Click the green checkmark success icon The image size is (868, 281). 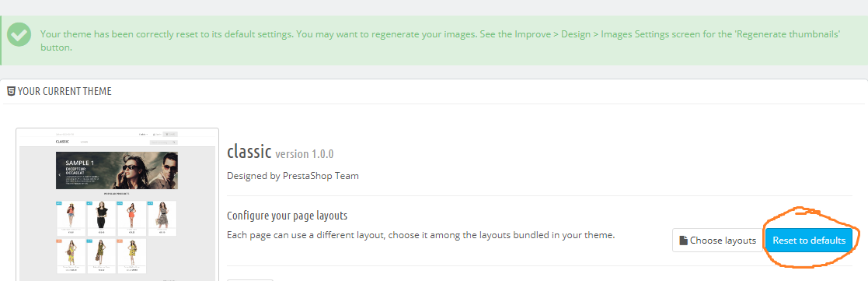19,35
